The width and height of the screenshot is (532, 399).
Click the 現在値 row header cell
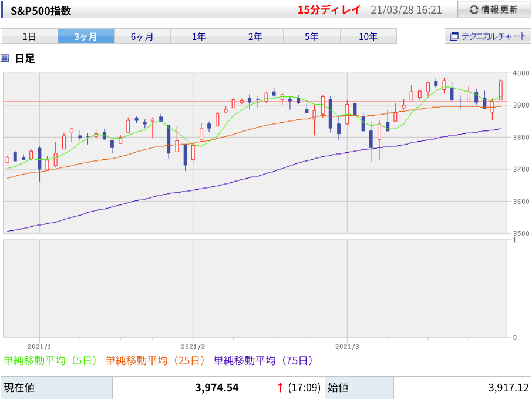click(56, 387)
